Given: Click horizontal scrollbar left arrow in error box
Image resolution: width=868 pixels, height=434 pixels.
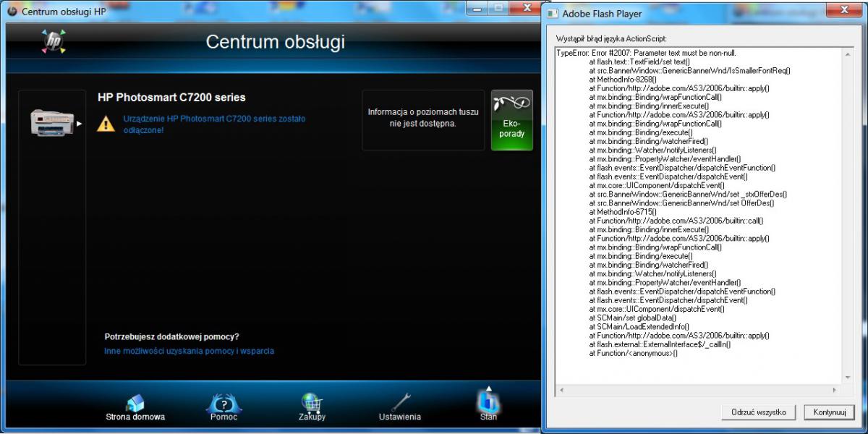Looking at the screenshot, I should [x=561, y=390].
